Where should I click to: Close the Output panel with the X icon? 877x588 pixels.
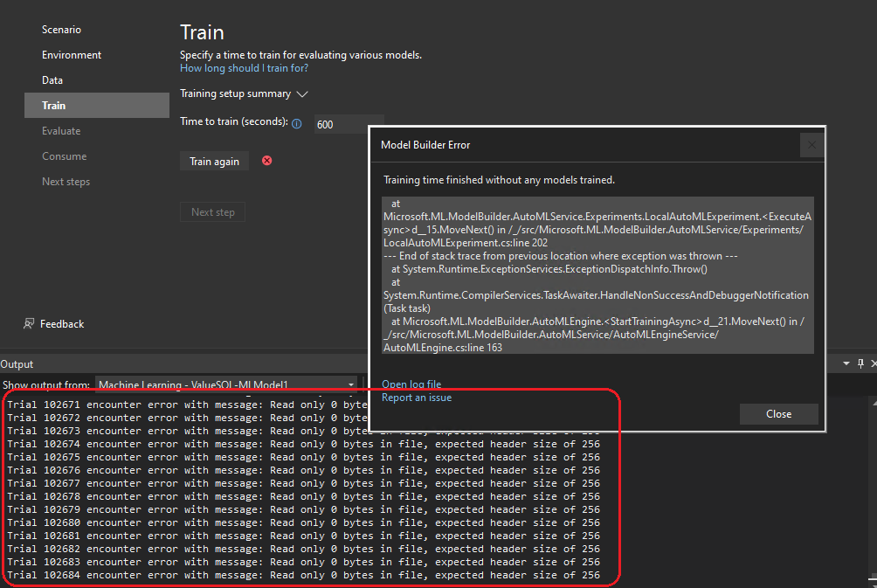pyautogui.click(x=873, y=363)
